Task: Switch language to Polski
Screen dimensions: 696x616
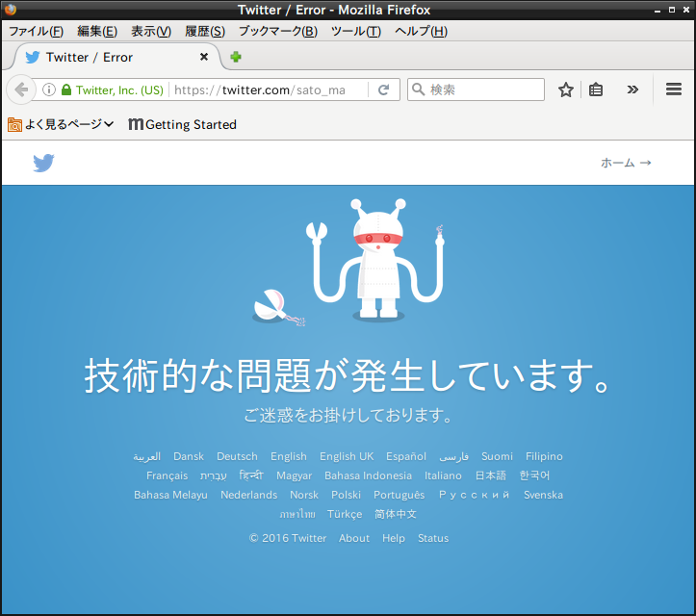Action: (346, 495)
